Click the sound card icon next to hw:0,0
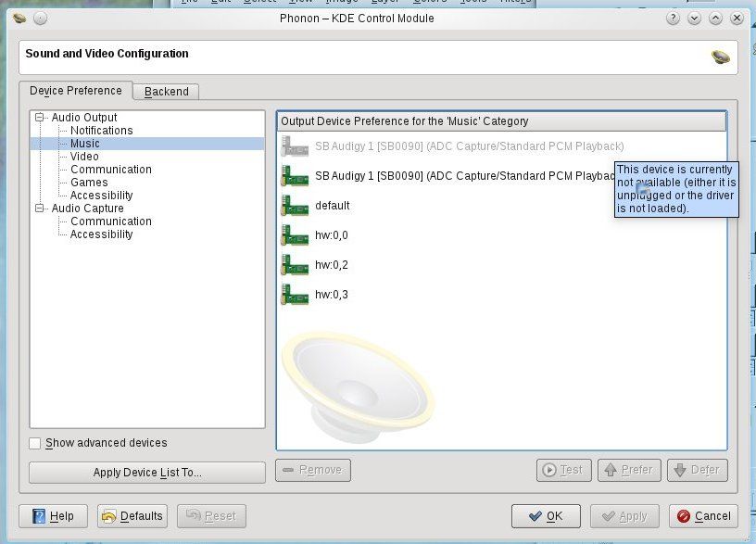 pos(295,235)
